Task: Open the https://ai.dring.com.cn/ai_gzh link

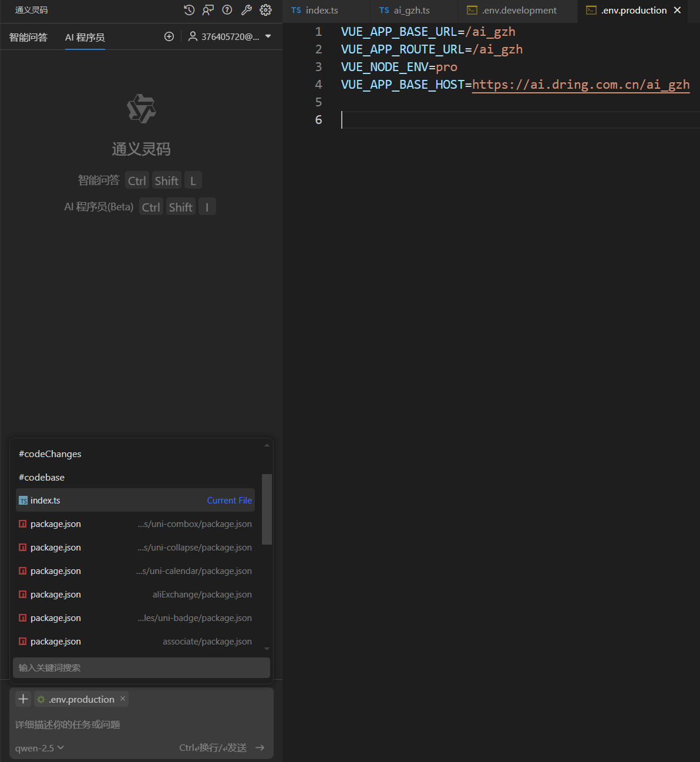Action: [x=581, y=85]
